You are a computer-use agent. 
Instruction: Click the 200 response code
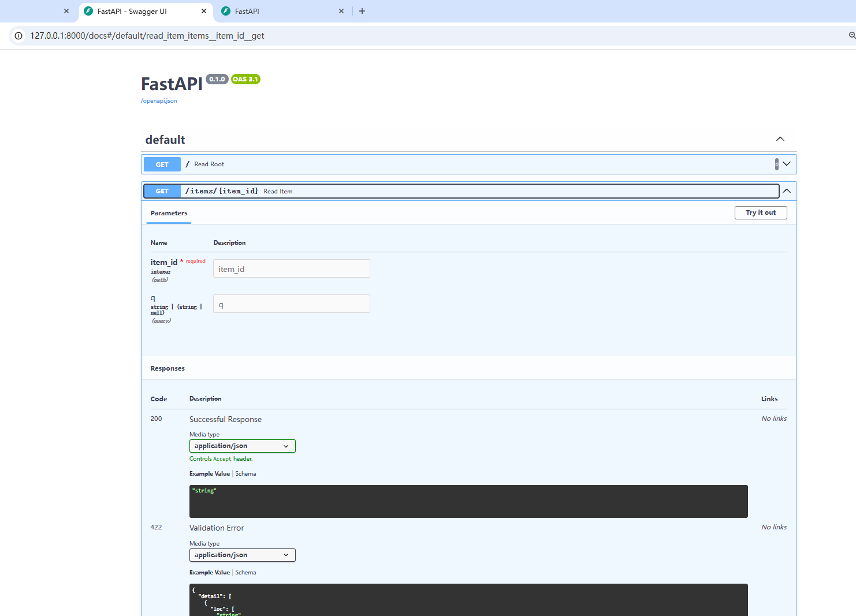156,419
